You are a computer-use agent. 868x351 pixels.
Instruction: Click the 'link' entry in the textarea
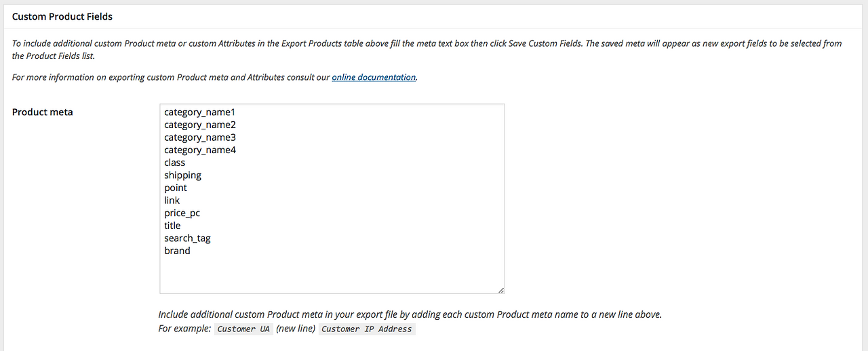point(172,201)
